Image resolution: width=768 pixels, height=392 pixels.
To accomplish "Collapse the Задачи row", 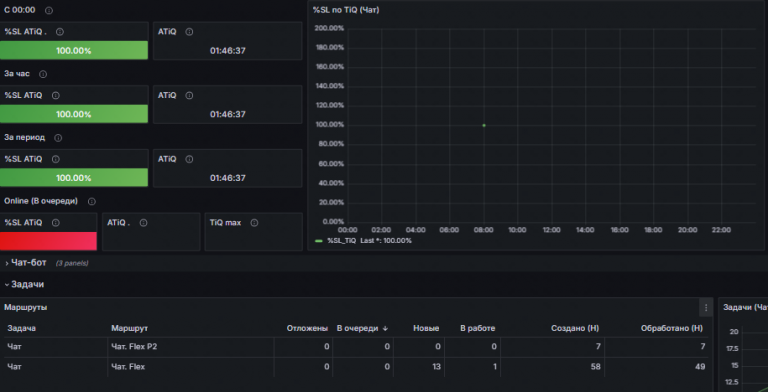I will 27,284.
